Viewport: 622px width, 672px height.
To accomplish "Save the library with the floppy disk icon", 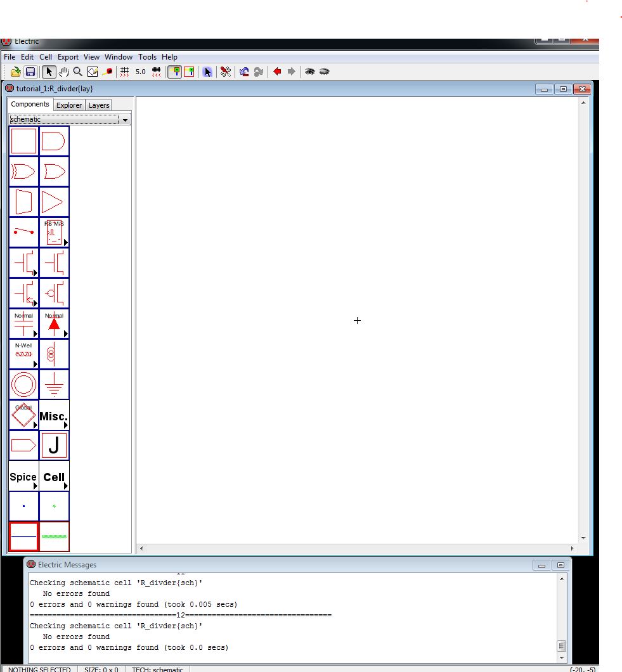I will 30,72.
